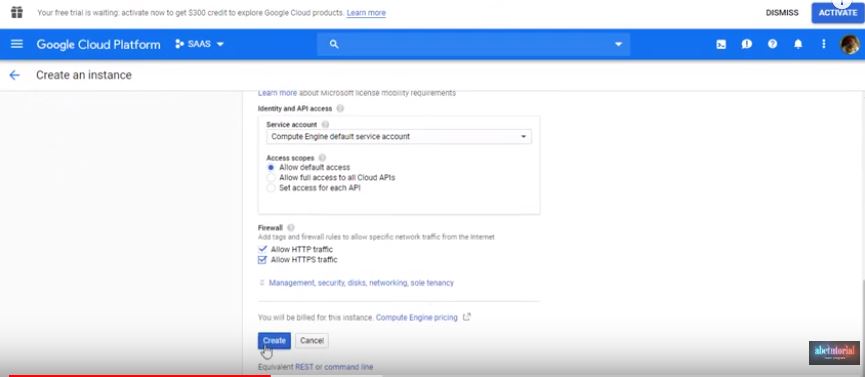Screen dimensions: 865x377
Task: Open the Learn more link in trial banner
Action: [366, 13]
